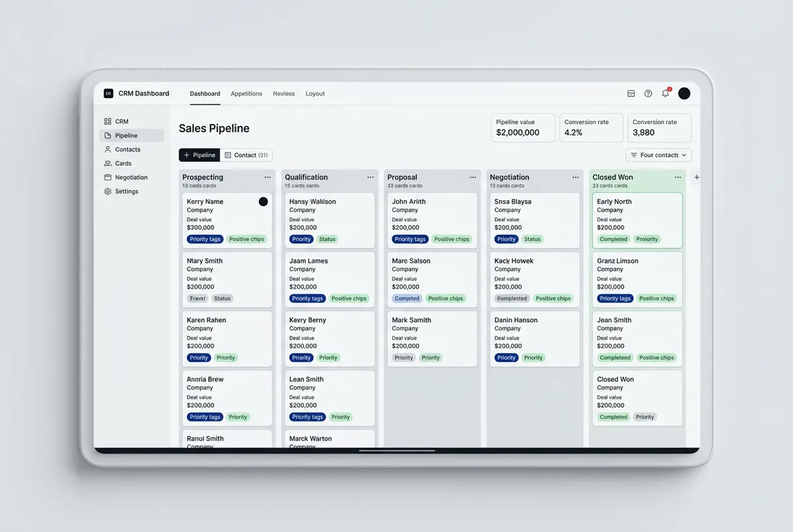Select the Lean Smith card name
Screen dimensions: 793x532
(x=307, y=379)
